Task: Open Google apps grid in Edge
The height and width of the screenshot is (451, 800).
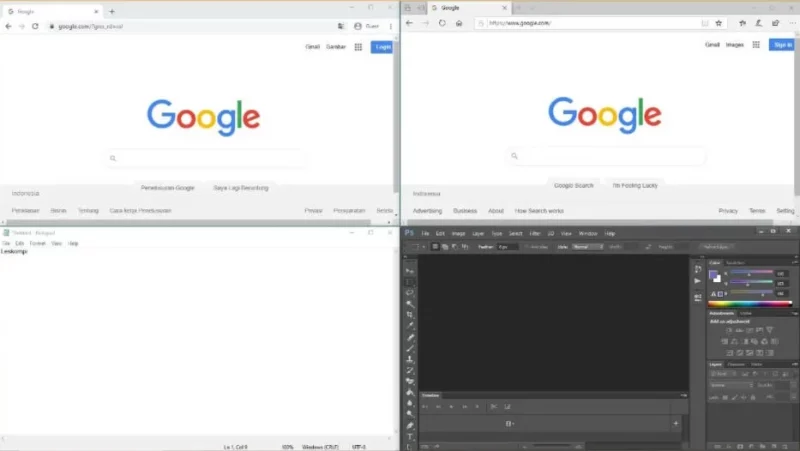Action: coord(756,45)
